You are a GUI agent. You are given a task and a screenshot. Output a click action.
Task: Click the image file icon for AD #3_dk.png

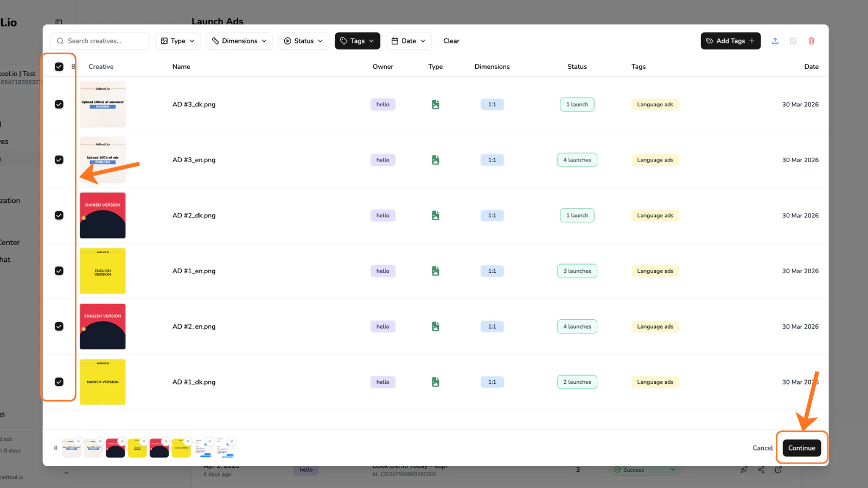coord(435,105)
